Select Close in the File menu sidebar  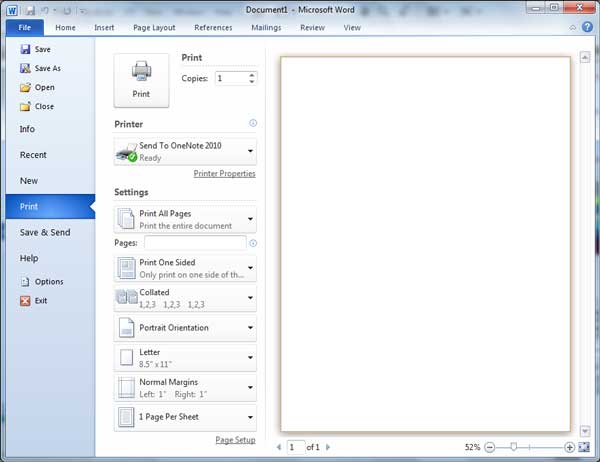point(37,107)
